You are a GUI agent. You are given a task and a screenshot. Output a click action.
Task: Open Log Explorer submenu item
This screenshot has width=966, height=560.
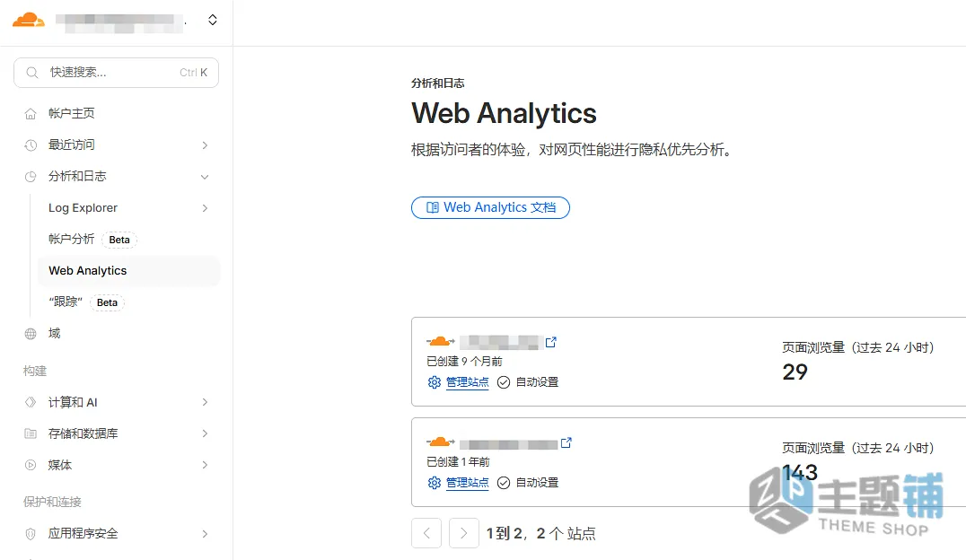click(x=83, y=207)
